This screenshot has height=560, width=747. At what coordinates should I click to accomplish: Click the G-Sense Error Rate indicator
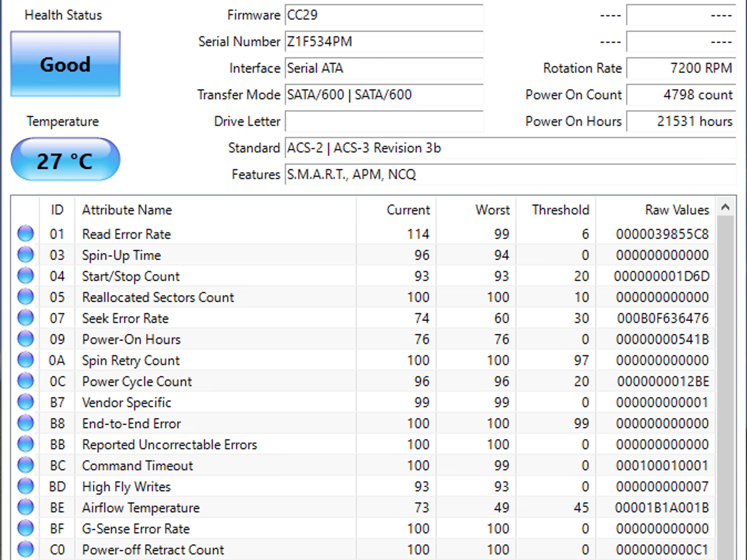coord(26,528)
